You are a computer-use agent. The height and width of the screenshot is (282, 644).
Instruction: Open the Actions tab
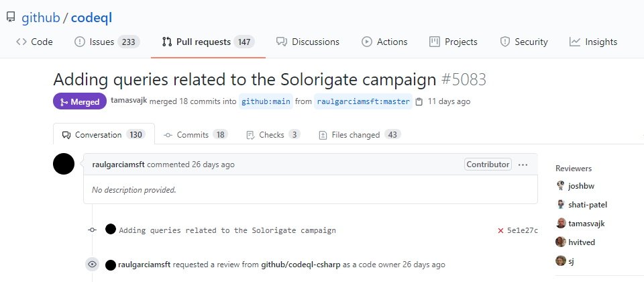coord(384,42)
